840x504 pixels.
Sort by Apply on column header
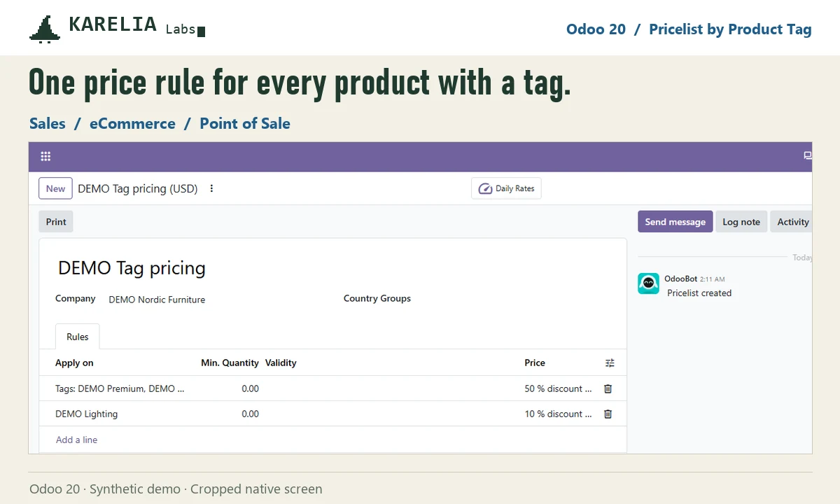point(74,363)
